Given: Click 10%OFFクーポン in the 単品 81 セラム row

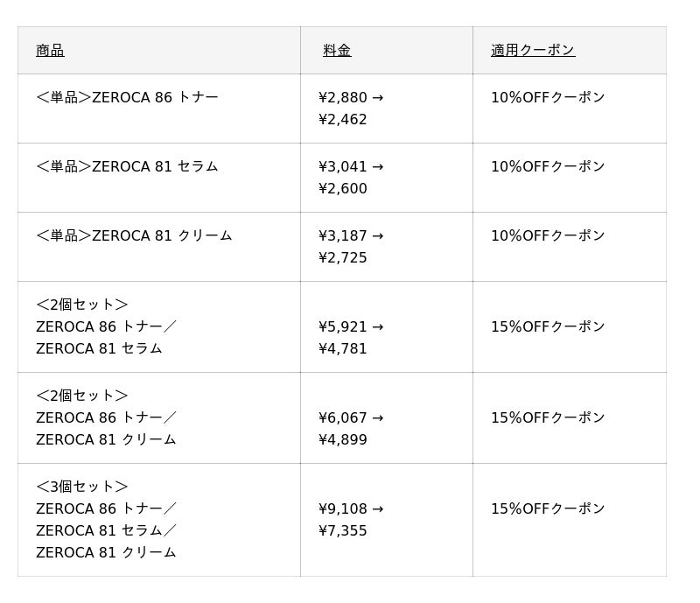Looking at the screenshot, I should point(548,167).
